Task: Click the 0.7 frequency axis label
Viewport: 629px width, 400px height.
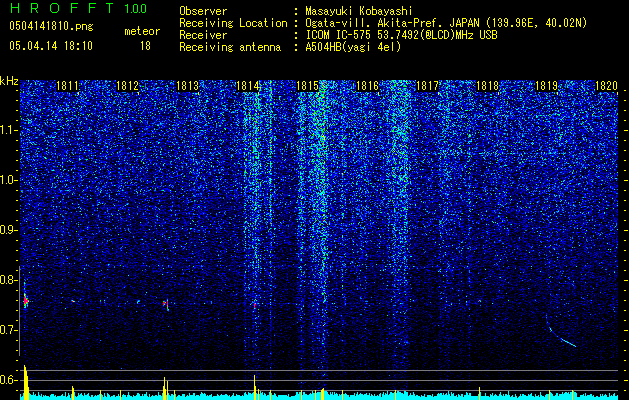Action: tap(9, 330)
